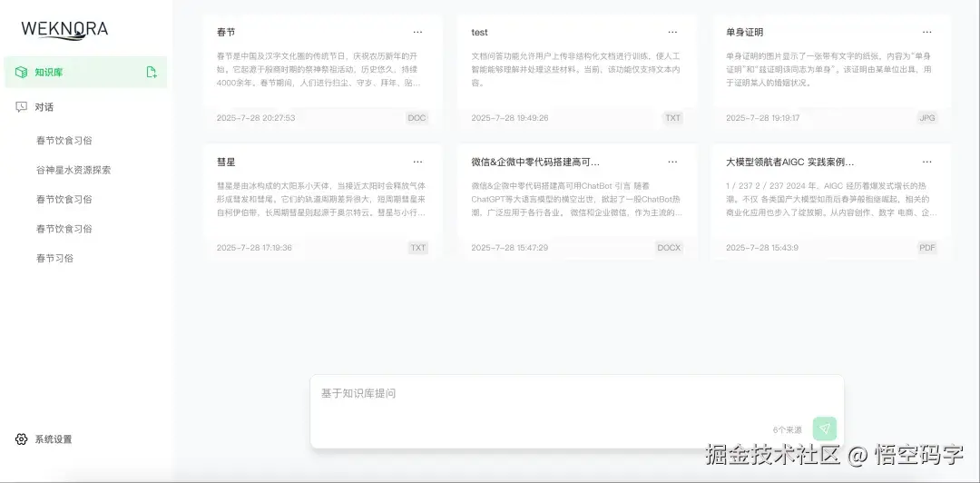Send the question with the paper-plane button
980x483 pixels.
click(824, 429)
